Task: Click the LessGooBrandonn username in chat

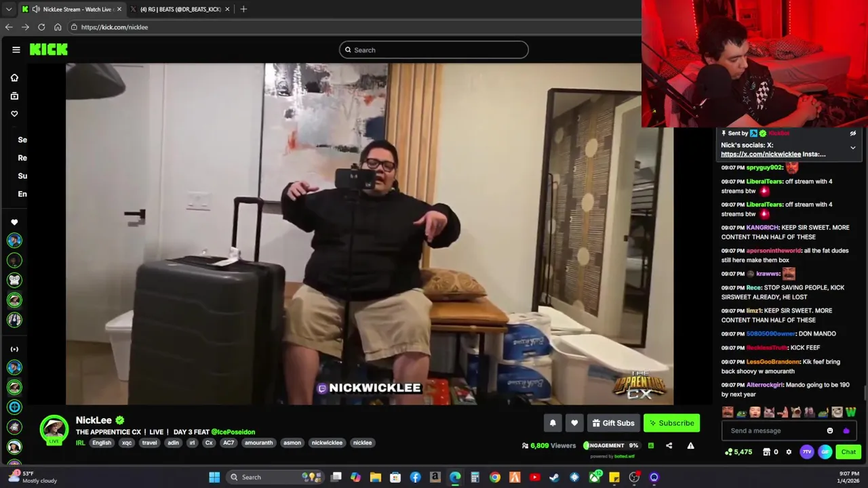Action: pyautogui.click(x=773, y=362)
